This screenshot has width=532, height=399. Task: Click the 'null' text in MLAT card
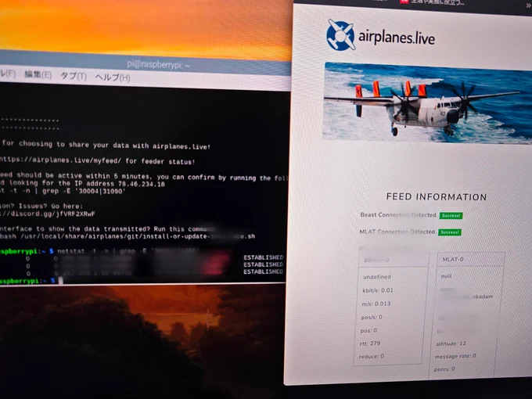coord(446,276)
